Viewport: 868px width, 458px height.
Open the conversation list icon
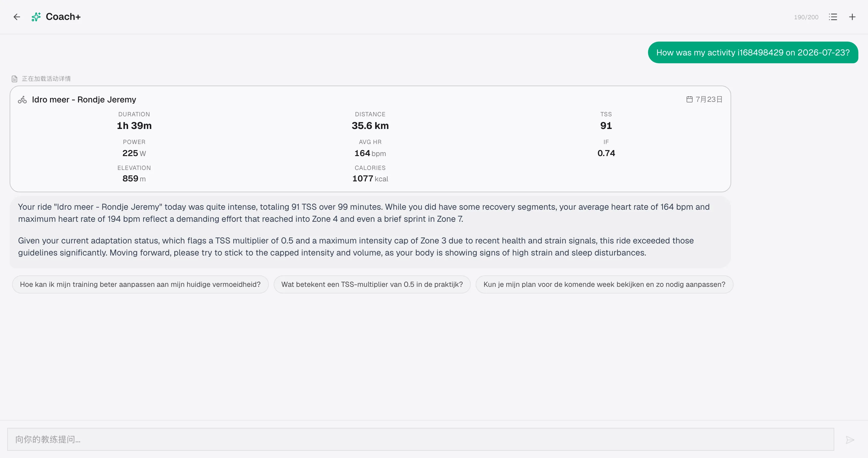833,17
